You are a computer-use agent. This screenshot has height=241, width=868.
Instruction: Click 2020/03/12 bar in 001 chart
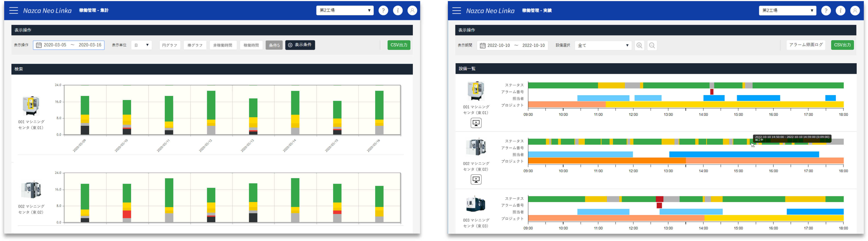pos(211,113)
